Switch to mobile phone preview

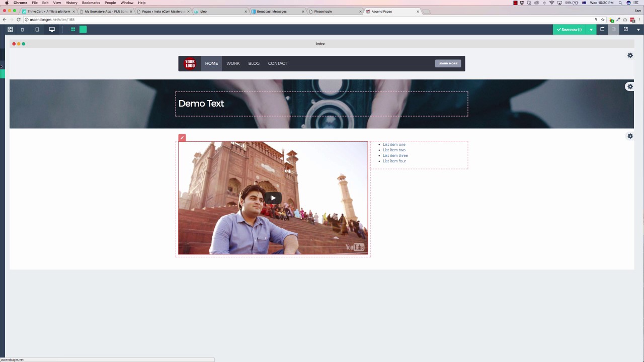coord(22,30)
